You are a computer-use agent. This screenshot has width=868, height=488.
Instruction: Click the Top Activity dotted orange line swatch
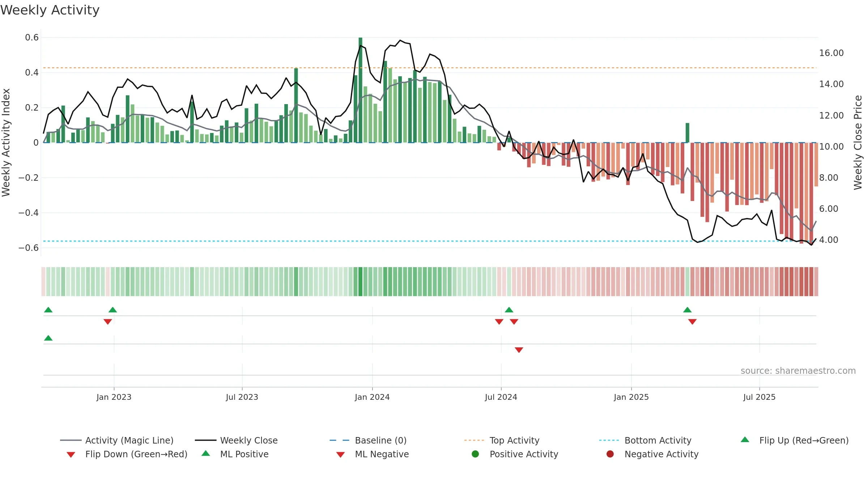pos(474,440)
